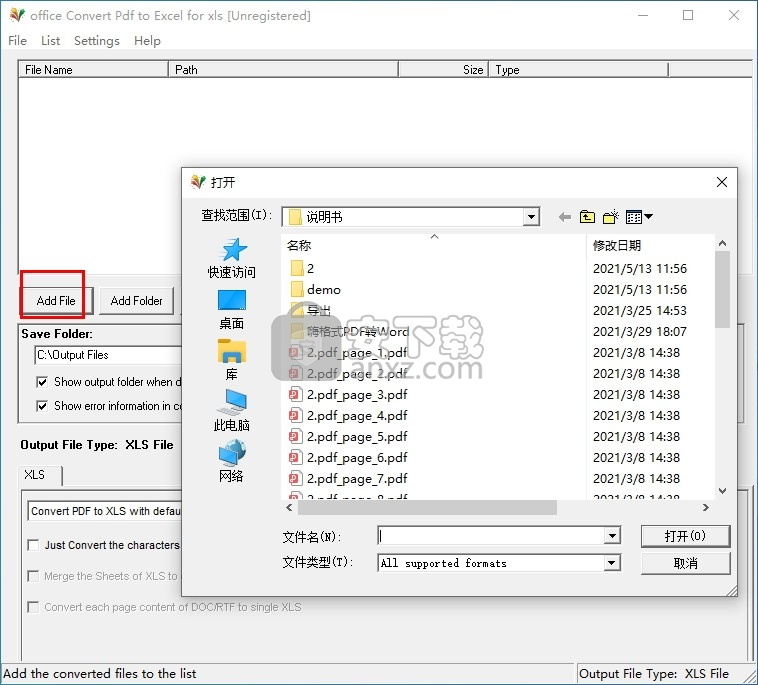Click the app logo in main title bar

[17, 15]
